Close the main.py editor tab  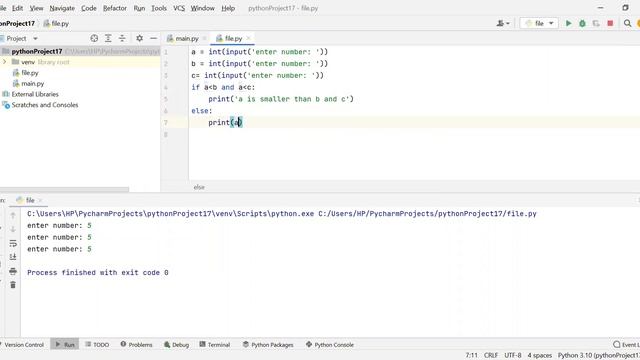[204, 38]
